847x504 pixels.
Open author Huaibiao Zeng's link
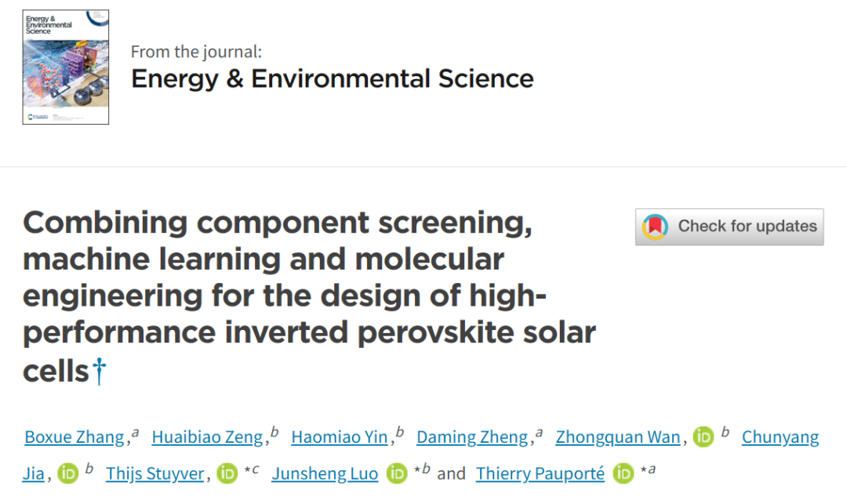(207, 437)
